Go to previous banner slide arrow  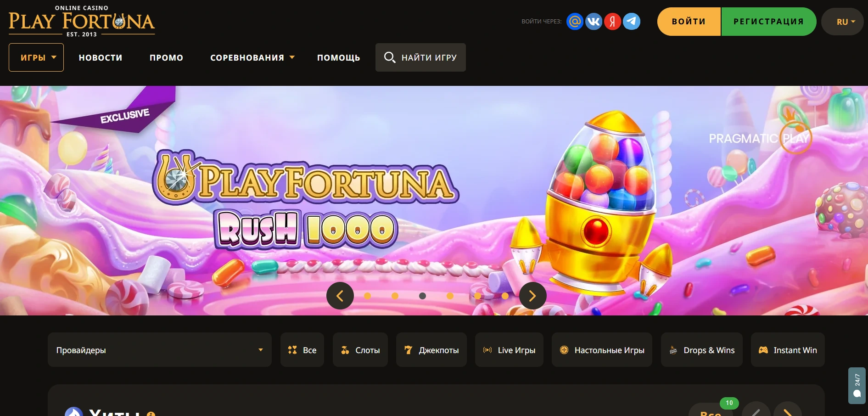340,296
